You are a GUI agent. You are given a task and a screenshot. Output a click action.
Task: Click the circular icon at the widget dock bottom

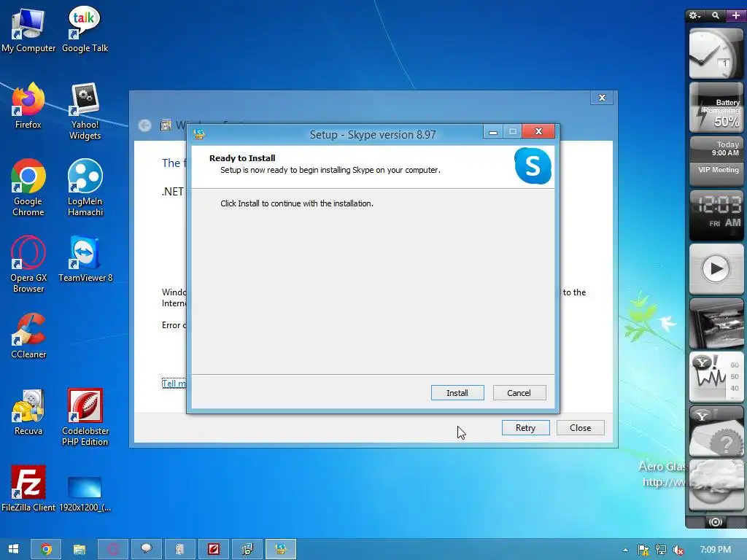716,522
